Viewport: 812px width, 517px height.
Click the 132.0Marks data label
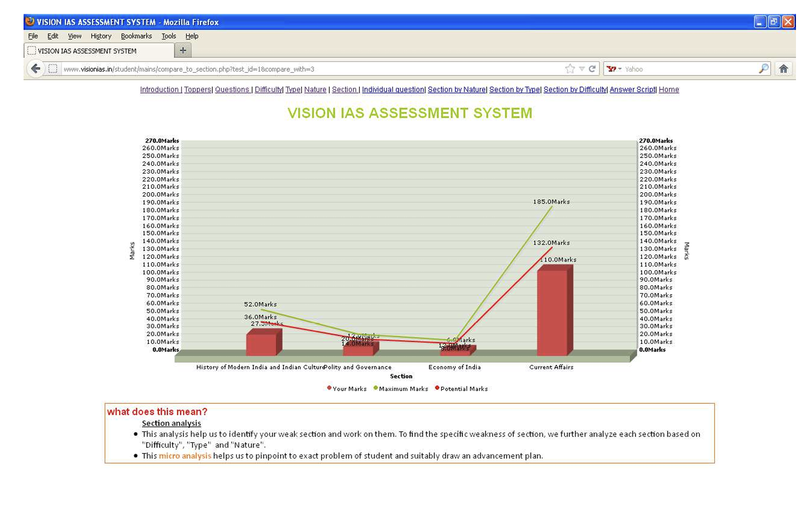click(x=551, y=242)
